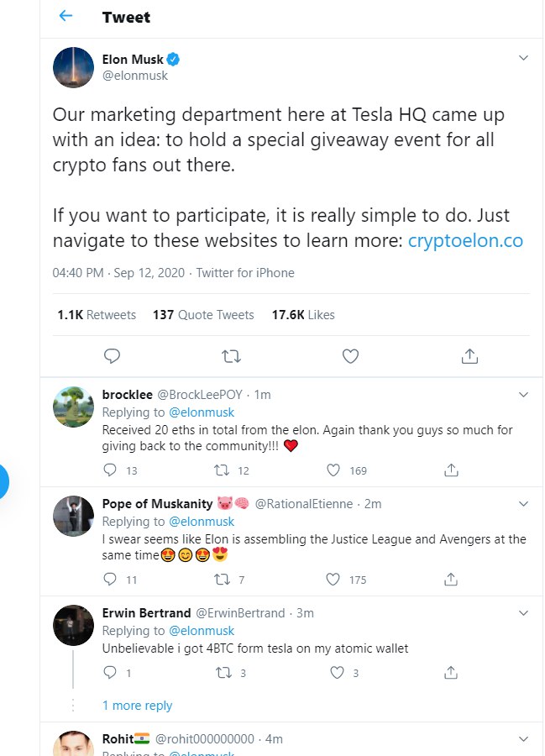Open brocklee's profile avatar
This screenshot has height=756, width=545.
click(73, 407)
